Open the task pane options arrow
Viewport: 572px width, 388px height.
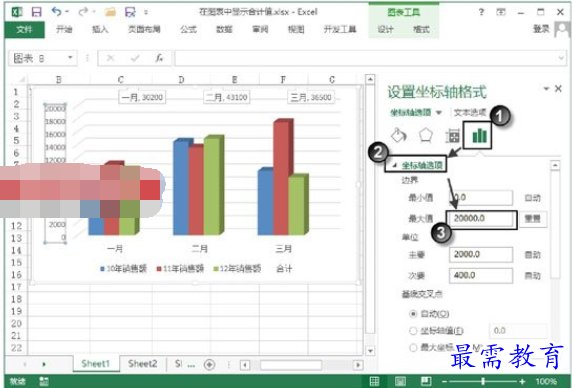546,88
